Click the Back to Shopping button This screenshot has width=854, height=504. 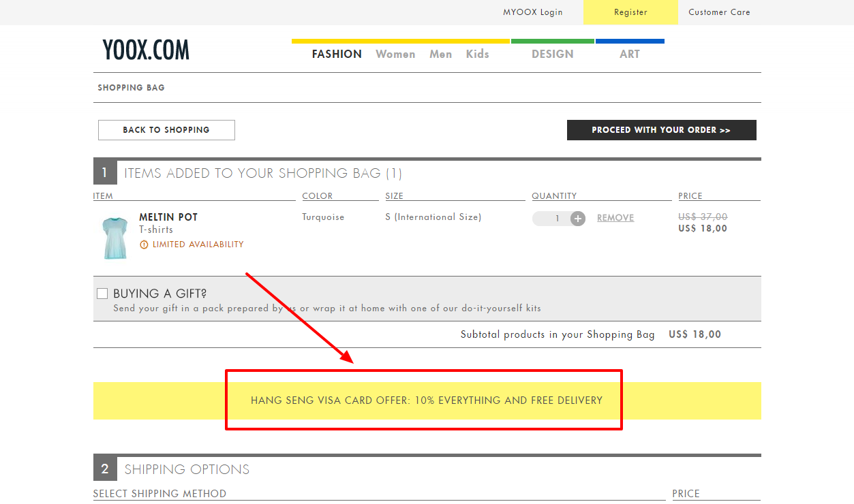click(x=166, y=130)
